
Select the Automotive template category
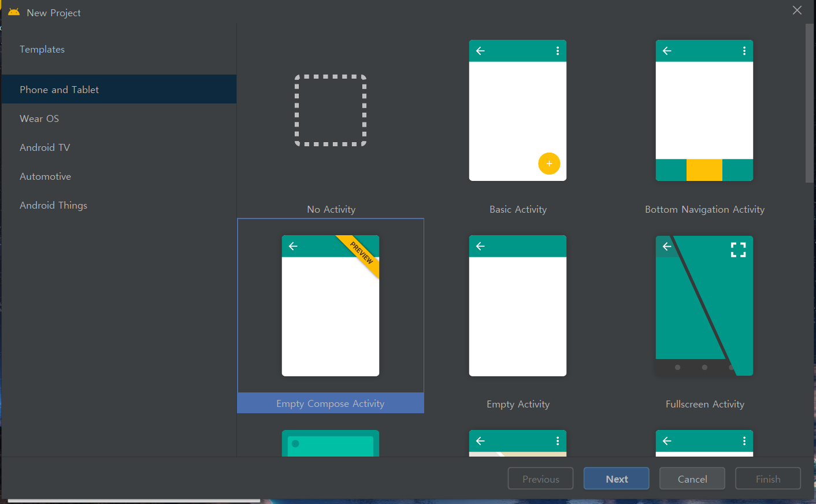click(118, 176)
